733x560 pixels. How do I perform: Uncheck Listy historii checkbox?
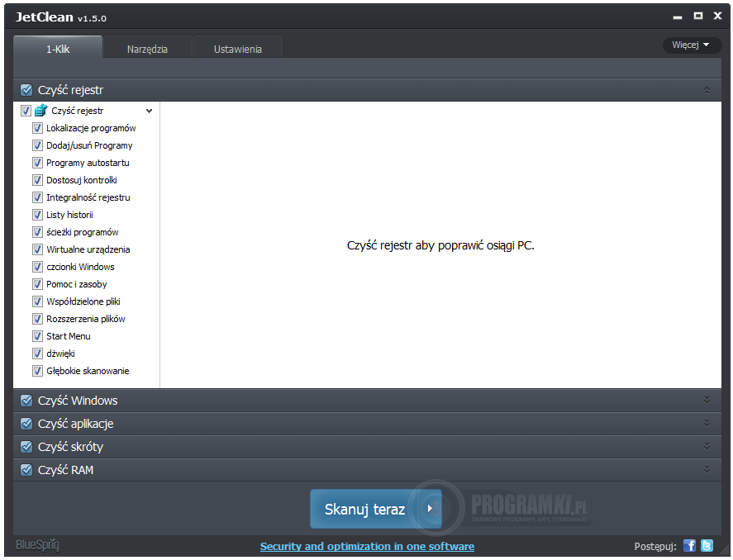37,215
